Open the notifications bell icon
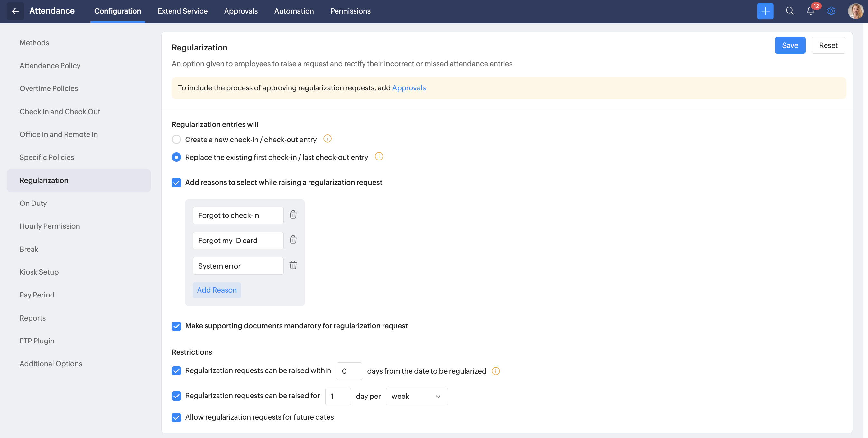The image size is (868, 438). [810, 11]
